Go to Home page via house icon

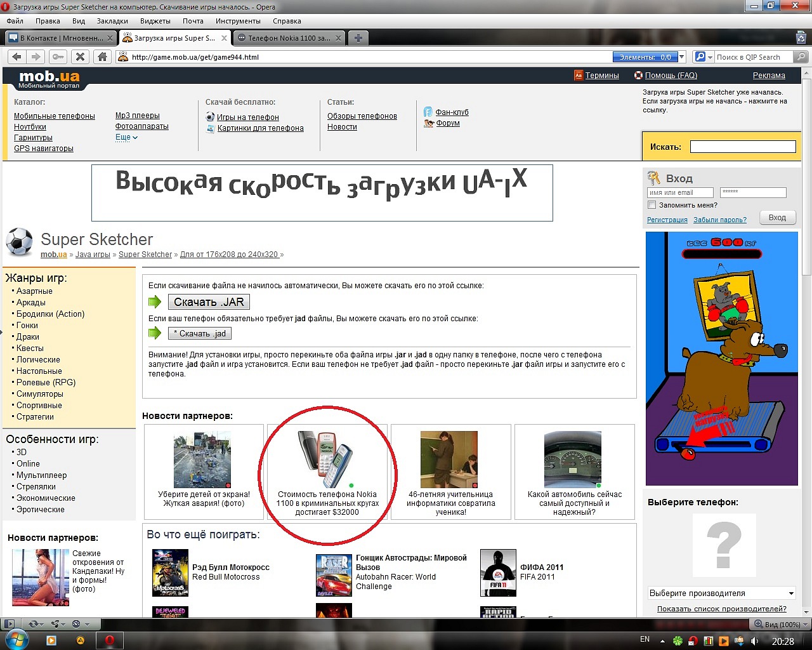101,56
